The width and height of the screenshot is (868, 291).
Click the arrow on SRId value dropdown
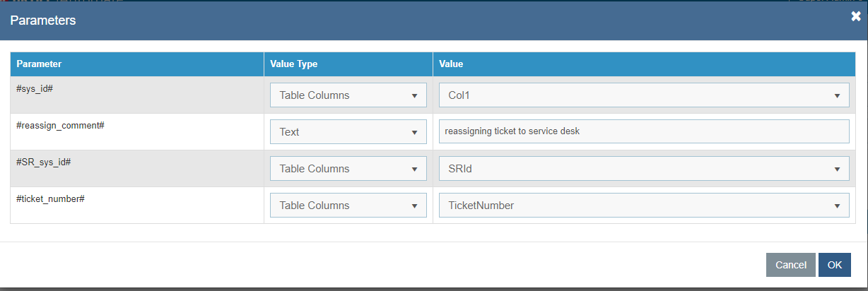tap(837, 169)
